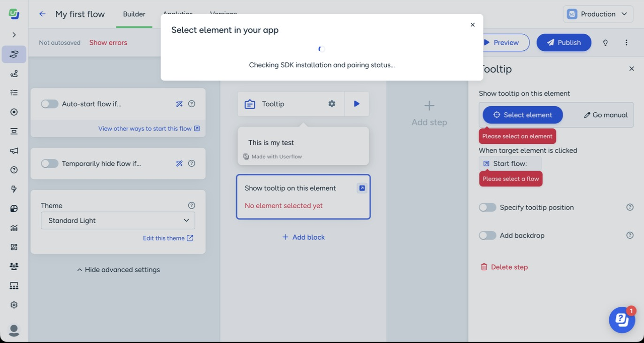The image size is (644, 343).
Task: Click Edit this theme link
Action: [168, 238]
